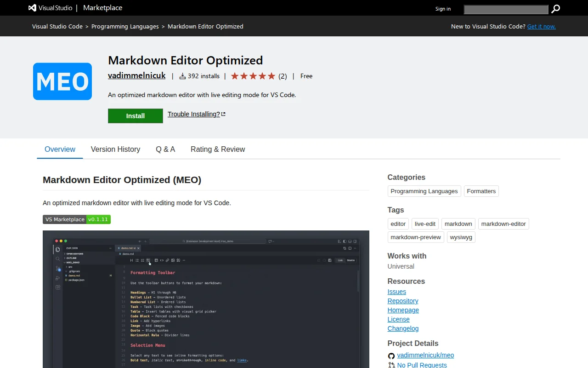Open the Overview tab
The width and height of the screenshot is (588, 368).
point(60,149)
